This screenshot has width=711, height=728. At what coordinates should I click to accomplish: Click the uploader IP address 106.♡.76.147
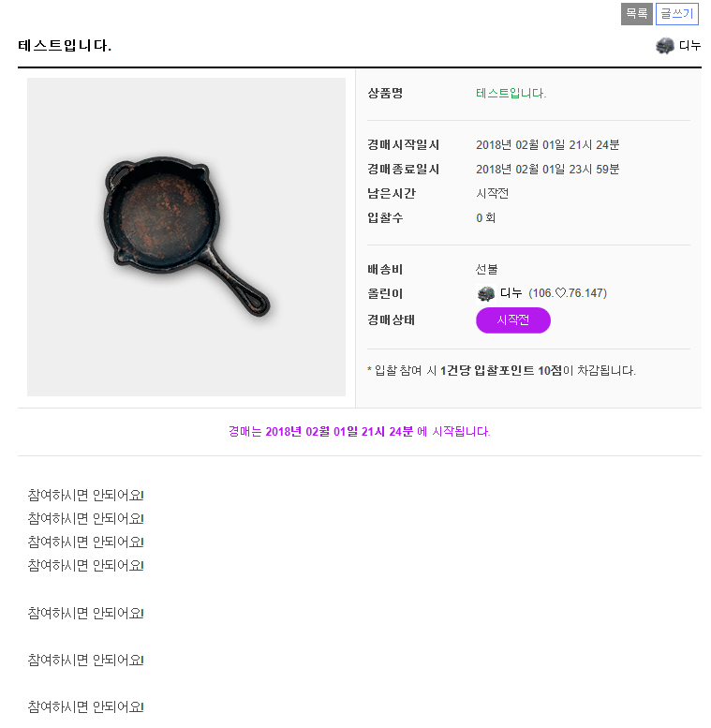click(568, 293)
